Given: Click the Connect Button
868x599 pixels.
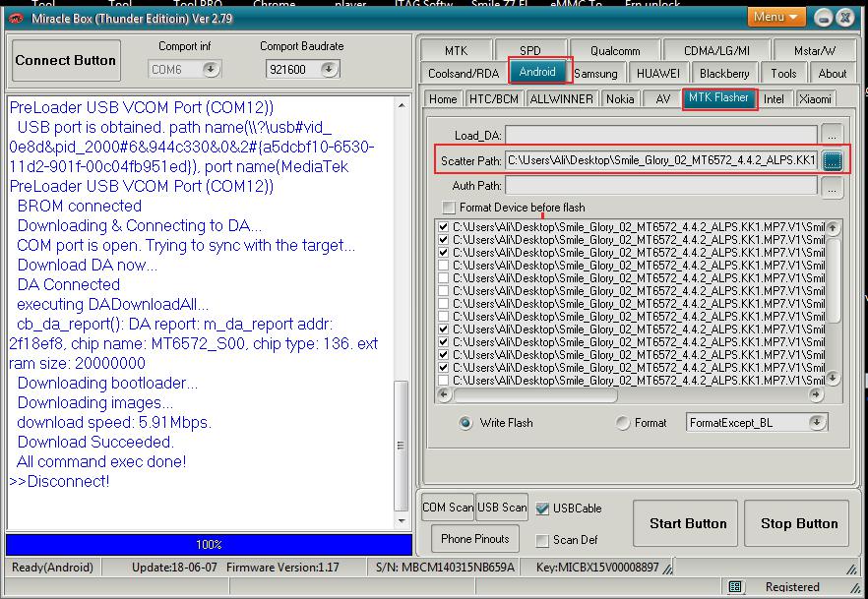Looking at the screenshot, I should tap(66, 60).
